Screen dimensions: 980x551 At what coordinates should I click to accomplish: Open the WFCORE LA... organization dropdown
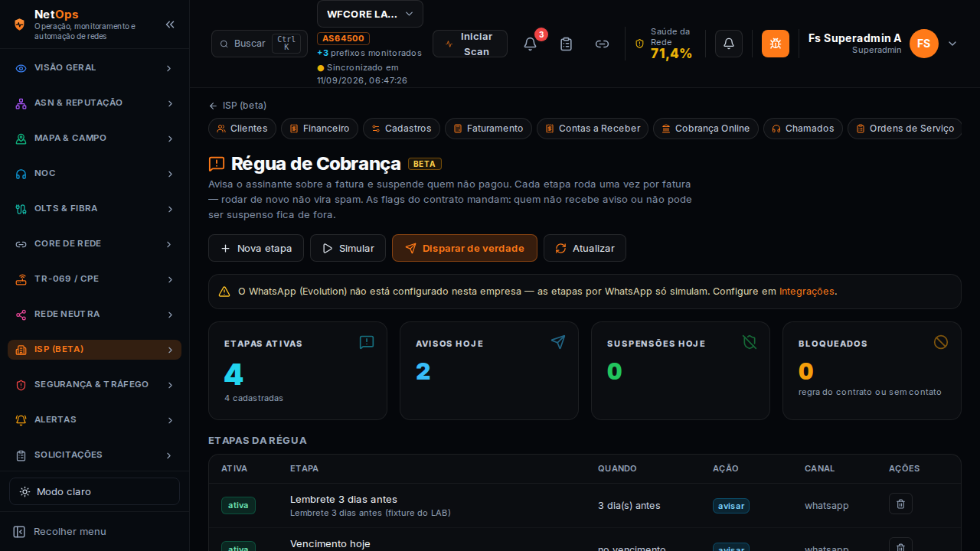370,14
